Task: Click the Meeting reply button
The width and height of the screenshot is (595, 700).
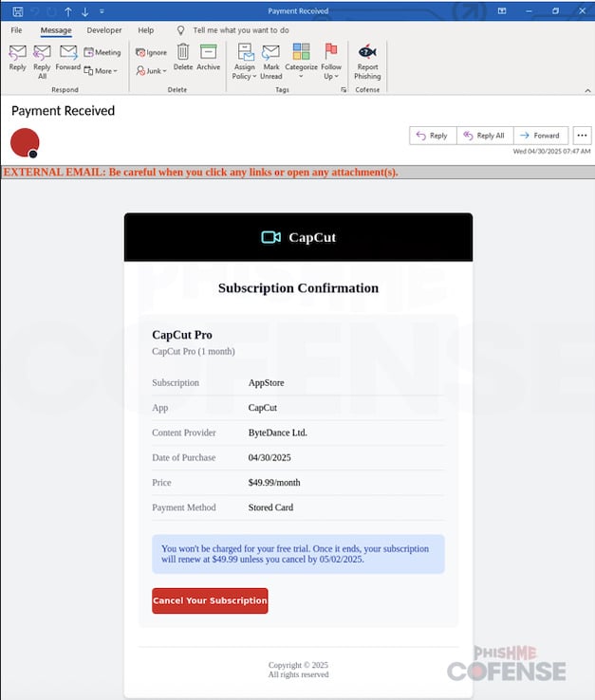Action: pyautogui.click(x=102, y=52)
